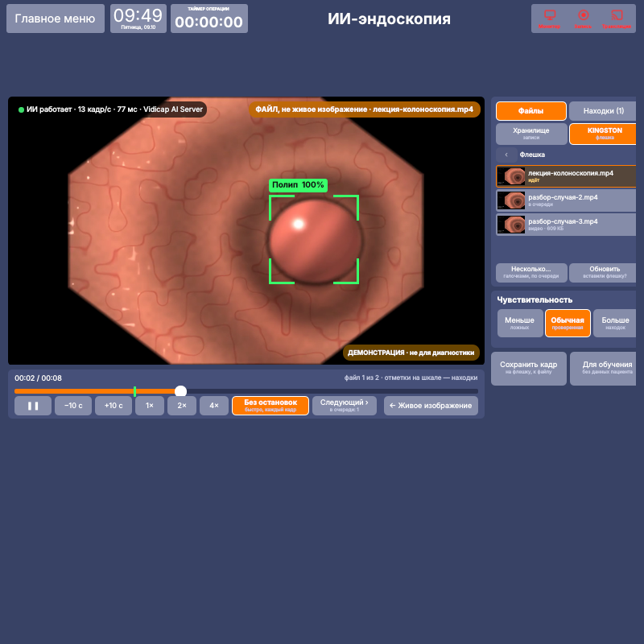The height and width of the screenshot is (644, 644).
Task: Click the Таймер операции timer display
Action: click(209, 19)
